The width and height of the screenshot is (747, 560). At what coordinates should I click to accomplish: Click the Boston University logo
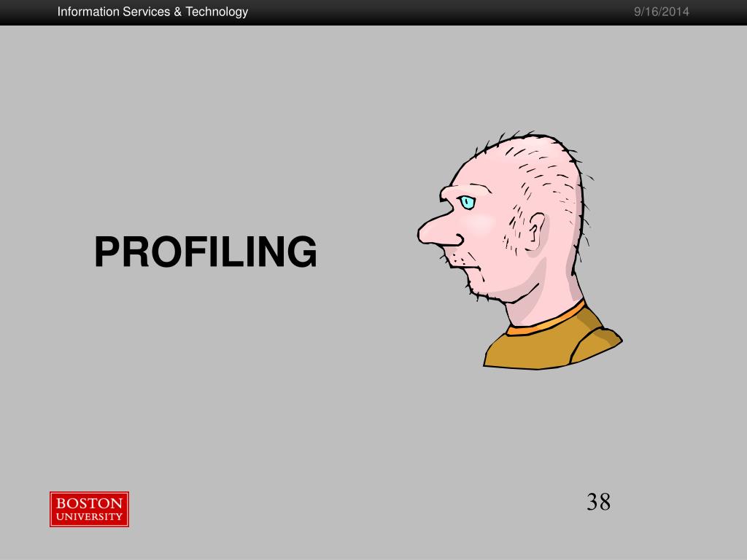click(x=90, y=509)
